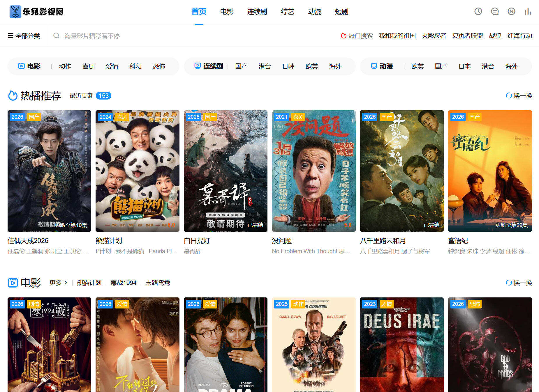Image resolution: width=539 pixels, height=392 pixels.
Task: Open 佳偶天成2026 poster
Action: (x=49, y=171)
